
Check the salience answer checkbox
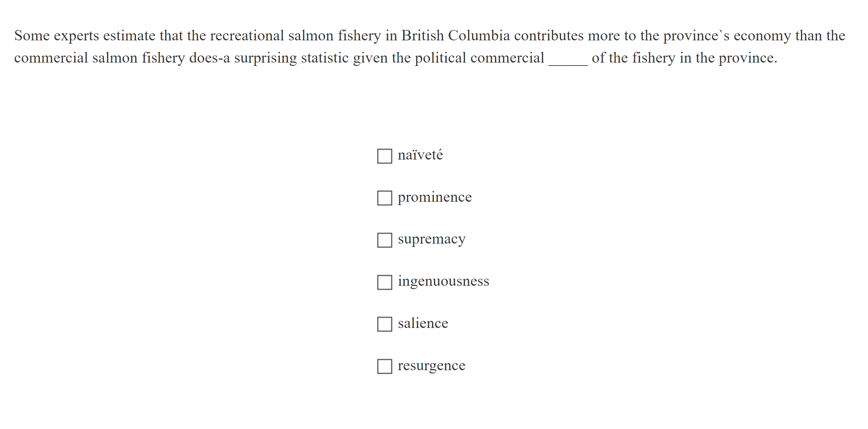coord(384,325)
